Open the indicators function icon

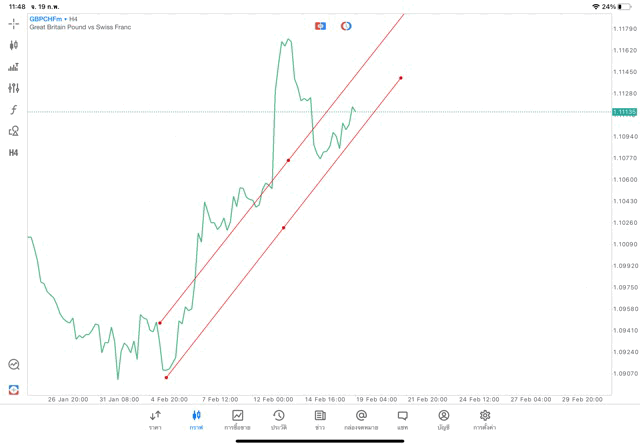pos(14,110)
